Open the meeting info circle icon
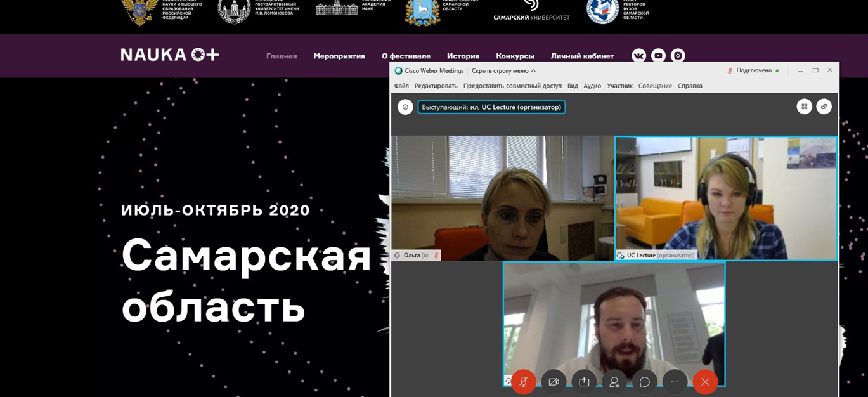This screenshot has height=397, width=868. coord(406,107)
